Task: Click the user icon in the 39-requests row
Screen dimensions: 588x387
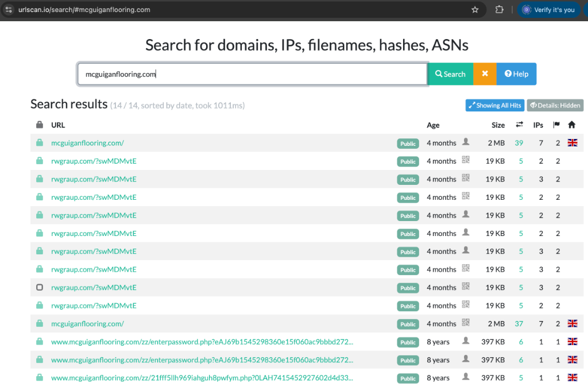Action: click(x=466, y=142)
